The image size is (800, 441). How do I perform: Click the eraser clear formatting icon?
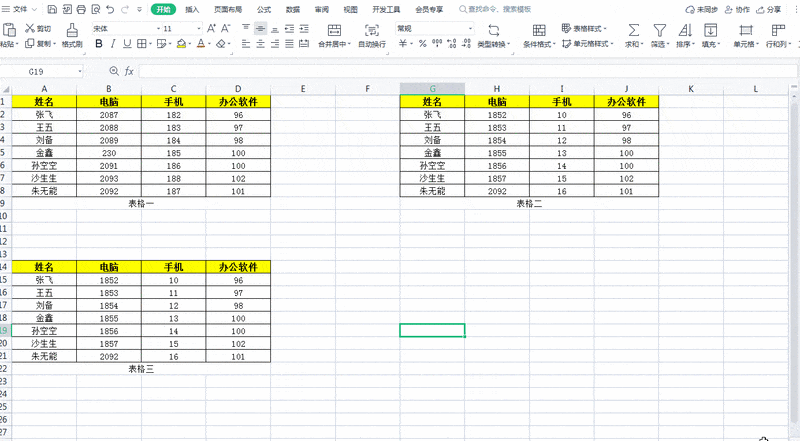(220, 44)
